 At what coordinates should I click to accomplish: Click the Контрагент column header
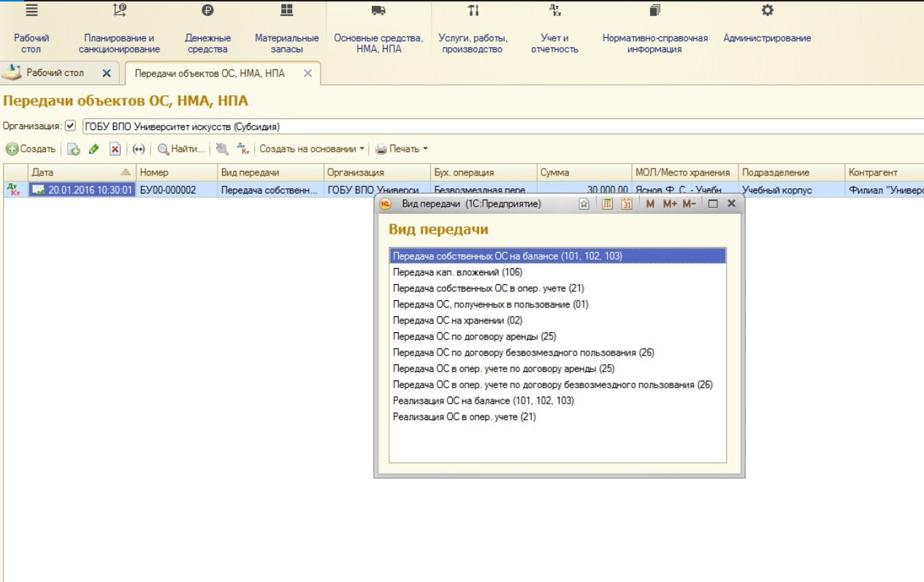click(884, 172)
